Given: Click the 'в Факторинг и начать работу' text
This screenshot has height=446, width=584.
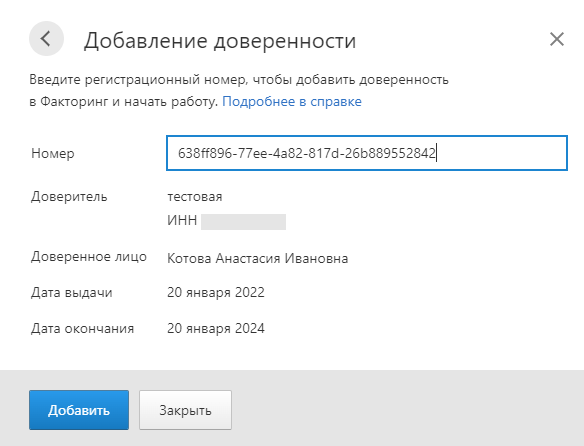Looking at the screenshot, I should (x=124, y=102).
